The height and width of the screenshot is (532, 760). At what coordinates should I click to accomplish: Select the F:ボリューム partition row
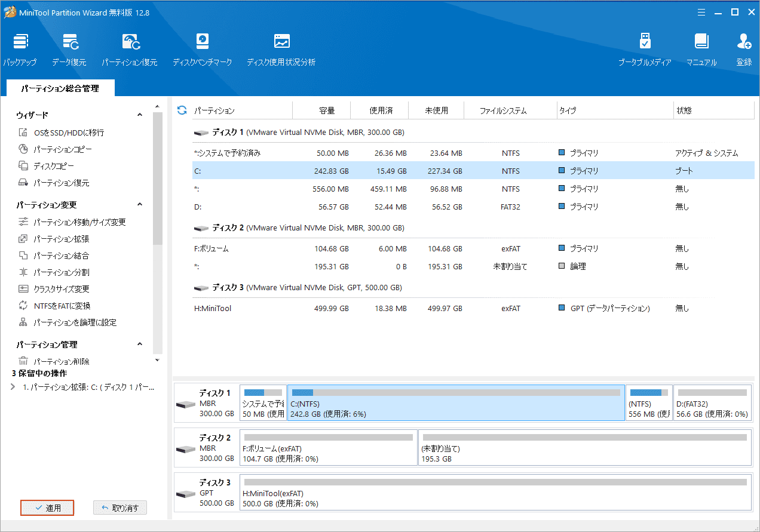[473, 249]
